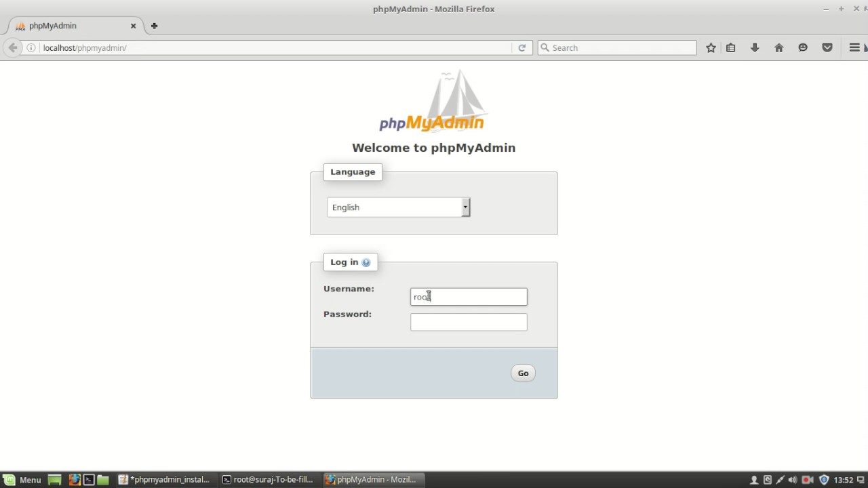Click the Welcome to phpMyAdmin heading

click(x=434, y=148)
